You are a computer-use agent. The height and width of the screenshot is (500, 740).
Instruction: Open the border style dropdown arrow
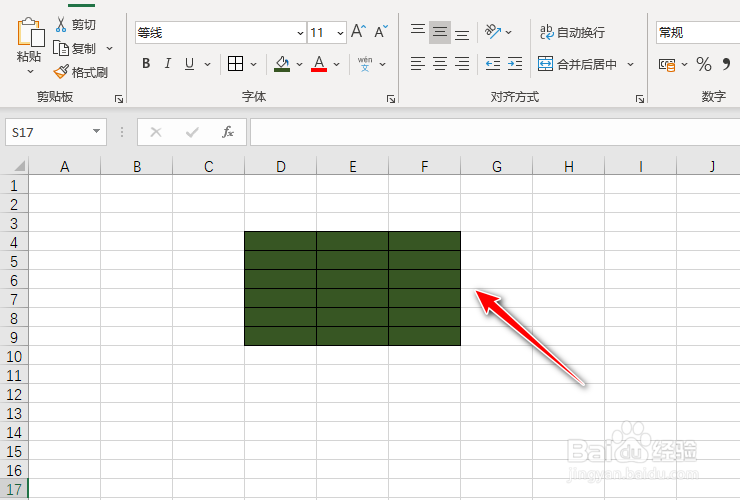coord(253,64)
